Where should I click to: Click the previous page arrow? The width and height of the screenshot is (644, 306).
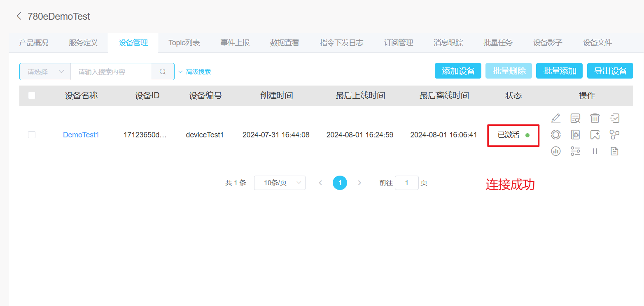[320, 183]
